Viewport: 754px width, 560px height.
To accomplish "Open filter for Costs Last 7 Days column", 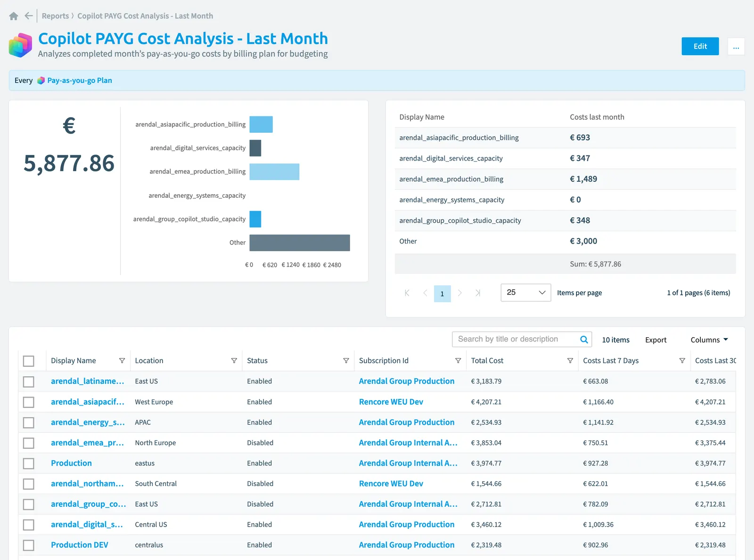I will (x=682, y=361).
